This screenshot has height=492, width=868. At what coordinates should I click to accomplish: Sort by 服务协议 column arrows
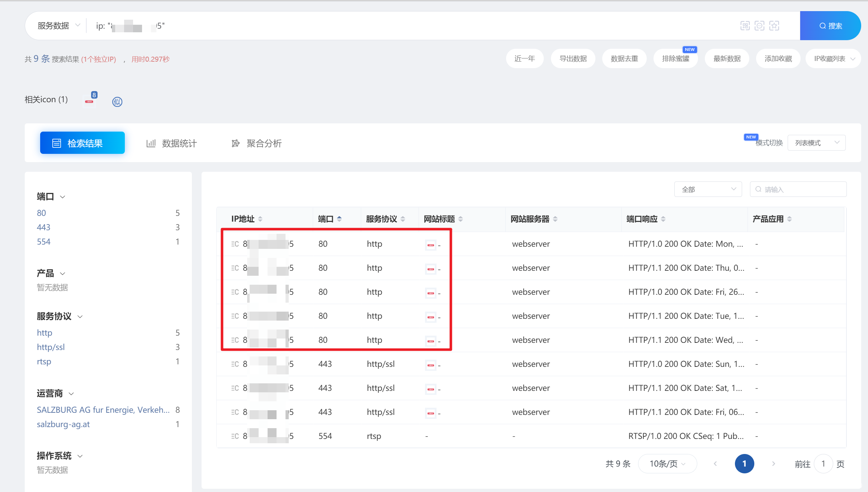(403, 219)
